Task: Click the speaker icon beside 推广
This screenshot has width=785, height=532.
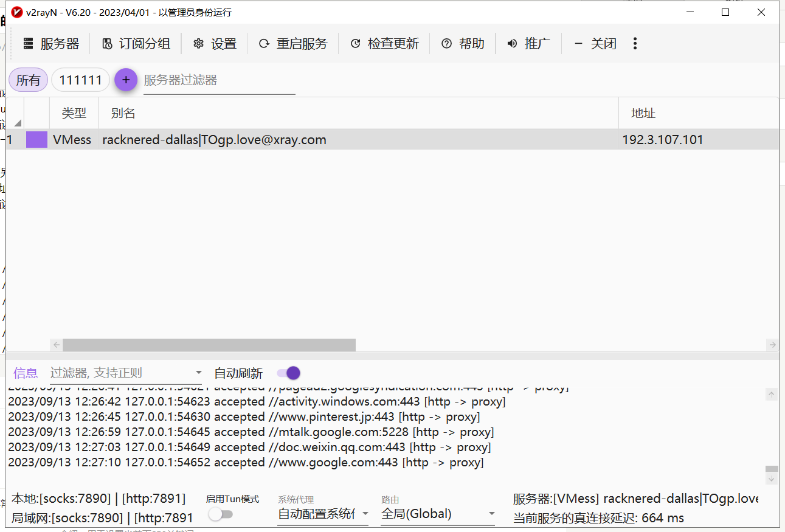Action: coord(512,44)
